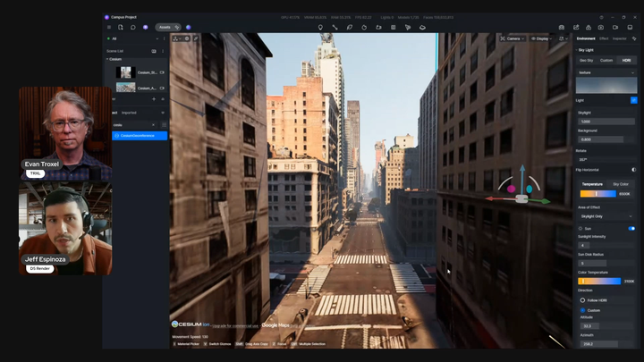Switch to the Environment tab
The height and width of the screenshot is (362, 644).
[586, 38]
